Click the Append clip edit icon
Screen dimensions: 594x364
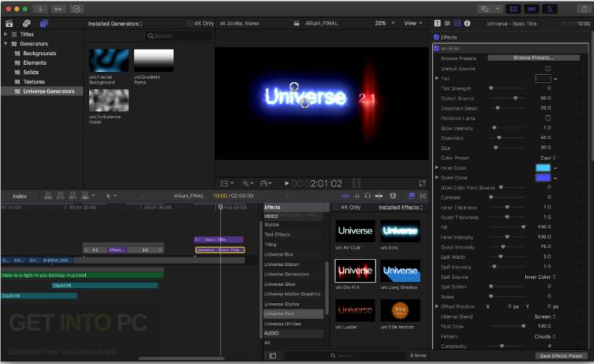(73, 196)
